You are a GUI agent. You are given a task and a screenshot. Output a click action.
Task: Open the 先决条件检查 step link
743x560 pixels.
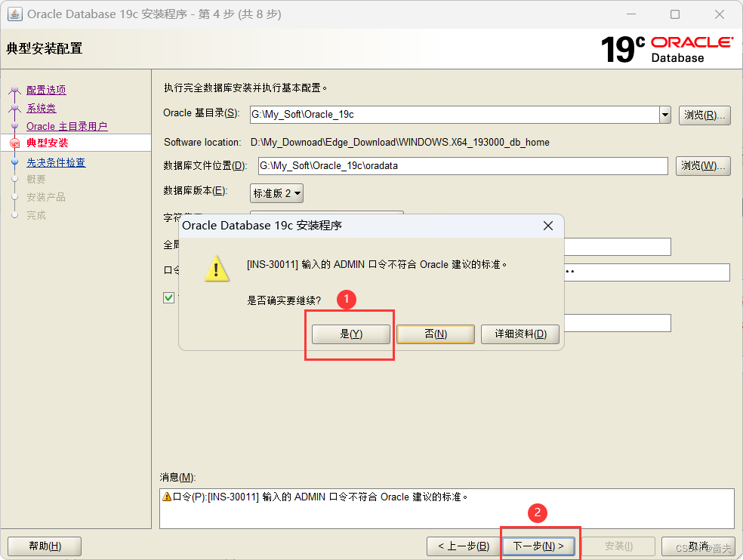(x=56, y=162)
